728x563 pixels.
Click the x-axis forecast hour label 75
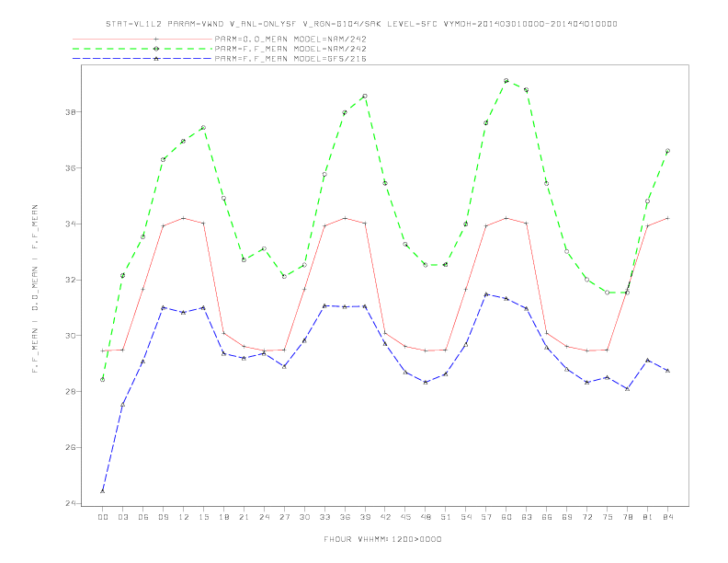[608, 517]
